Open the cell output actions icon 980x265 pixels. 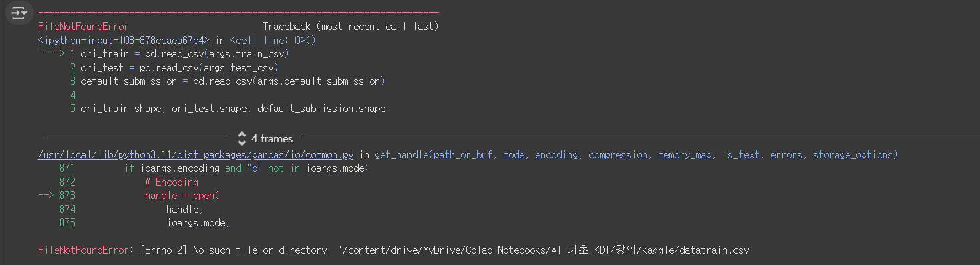19,13
